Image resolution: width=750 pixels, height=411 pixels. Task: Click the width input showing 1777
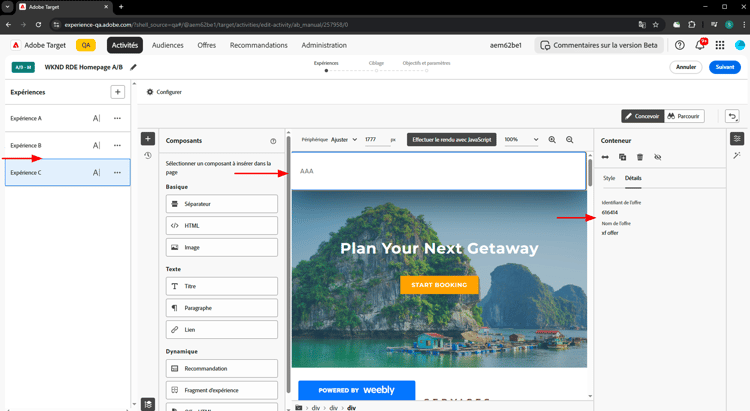click(x=375, y=140)
